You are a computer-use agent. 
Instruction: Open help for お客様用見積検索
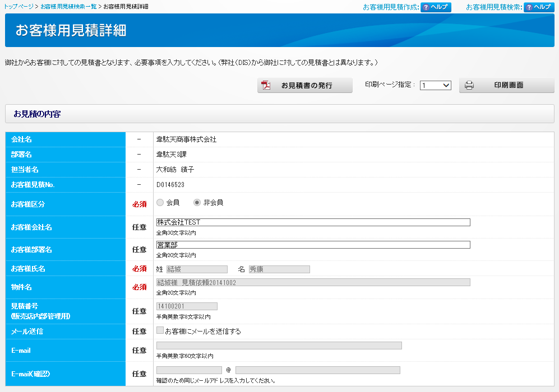click(538, 7)
